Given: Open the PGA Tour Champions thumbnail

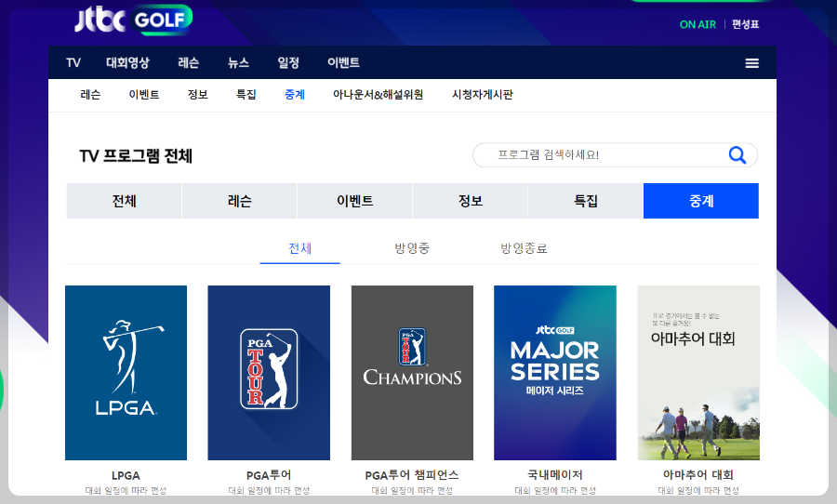Looking at the screenshot, I should pos(412,373).
